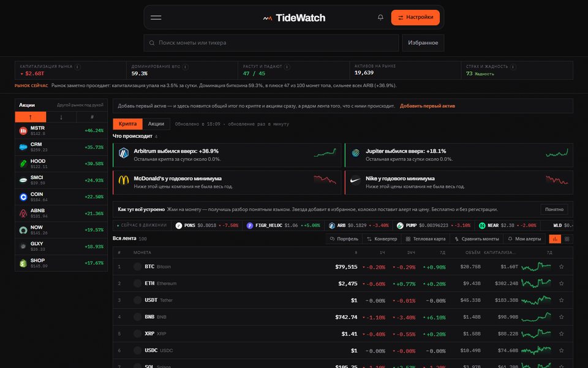Switch to table list view toggle
This screenshot has width=588, height=368.
click(555, 239)
